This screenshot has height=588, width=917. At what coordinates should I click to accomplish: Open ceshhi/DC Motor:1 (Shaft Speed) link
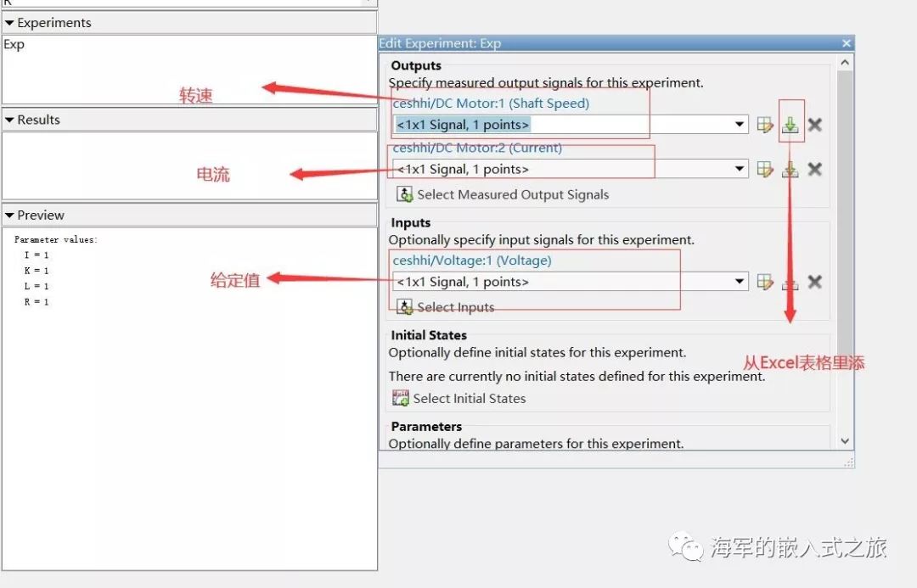pos(492,104)
